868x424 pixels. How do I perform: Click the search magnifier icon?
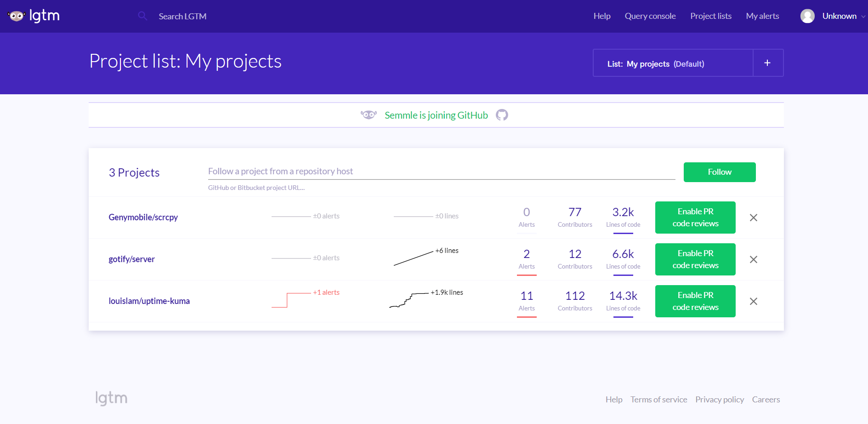[x=142, y=16]
